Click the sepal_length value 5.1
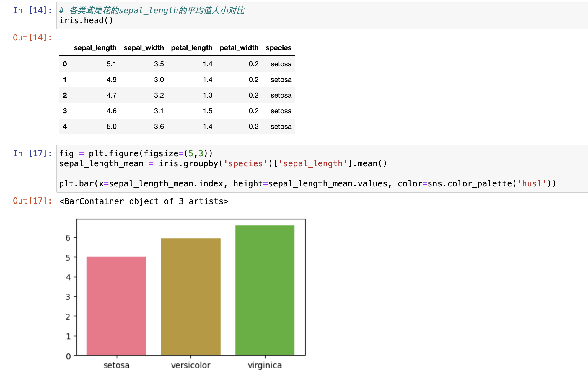Image resolution: width=588 pixels, height=377 pixels. click(112, 64)
